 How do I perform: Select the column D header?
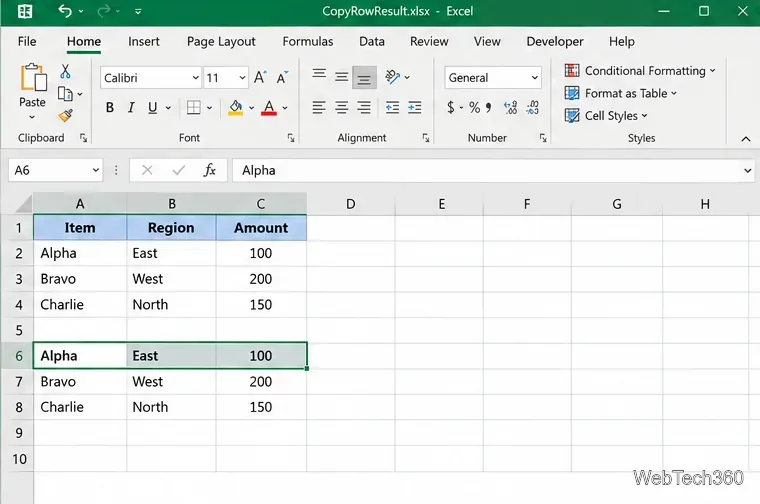351,204
